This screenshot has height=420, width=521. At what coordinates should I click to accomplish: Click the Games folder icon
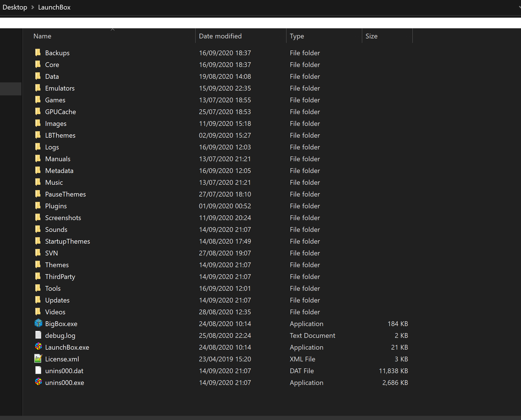38,100
